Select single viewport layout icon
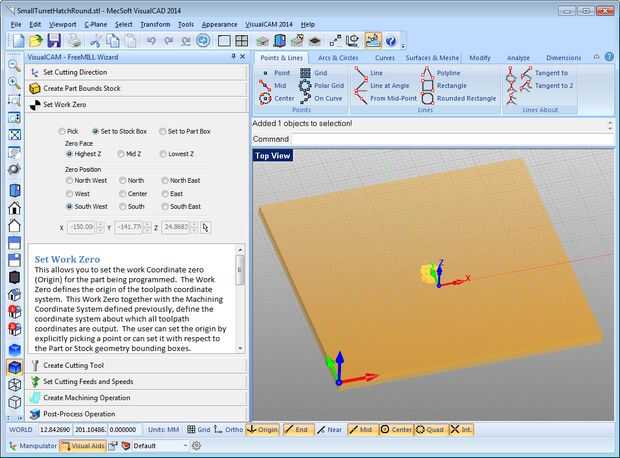Image resolution: width=620 pixels, height=458 pixels. (224, 41)
